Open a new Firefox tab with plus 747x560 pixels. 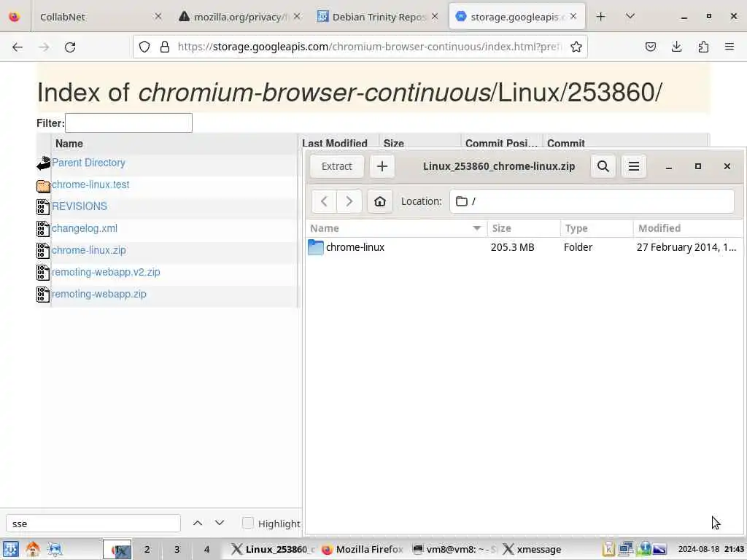point(601,17)
